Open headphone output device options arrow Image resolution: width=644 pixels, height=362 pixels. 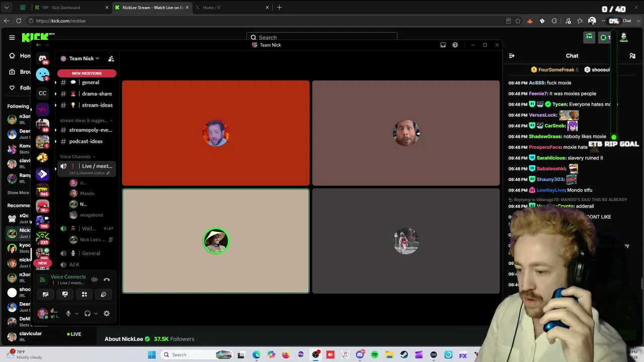click(x=96, y=313)
